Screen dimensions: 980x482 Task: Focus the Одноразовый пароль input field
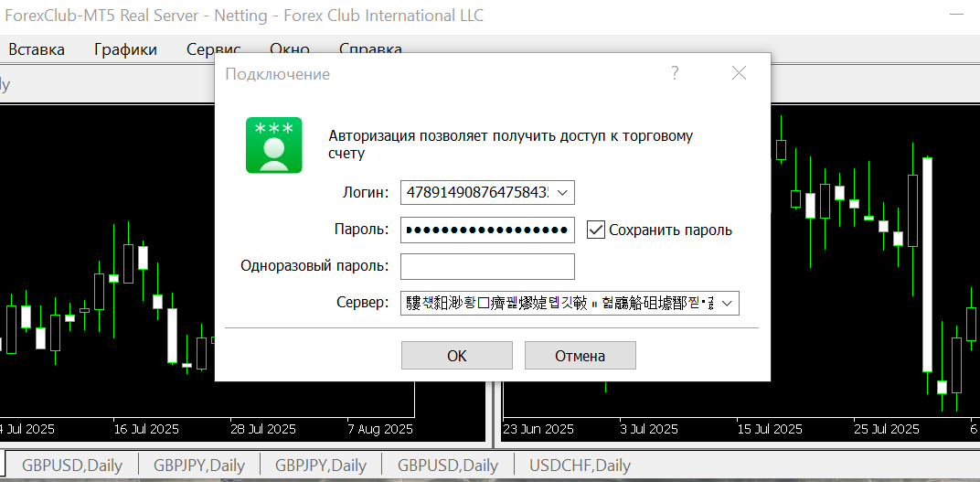tap(487, 266)
